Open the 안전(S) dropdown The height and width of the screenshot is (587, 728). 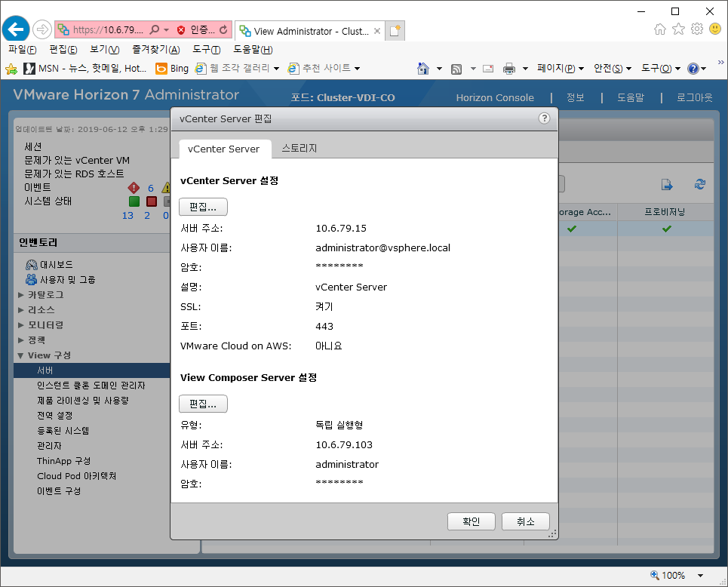(613, 69)
